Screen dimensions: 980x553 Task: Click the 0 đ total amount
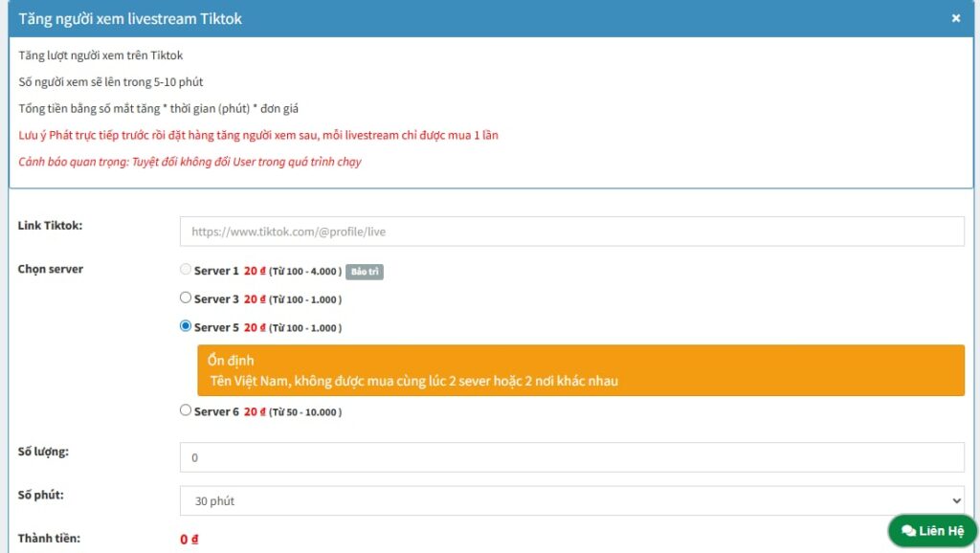tap(189, 540)
